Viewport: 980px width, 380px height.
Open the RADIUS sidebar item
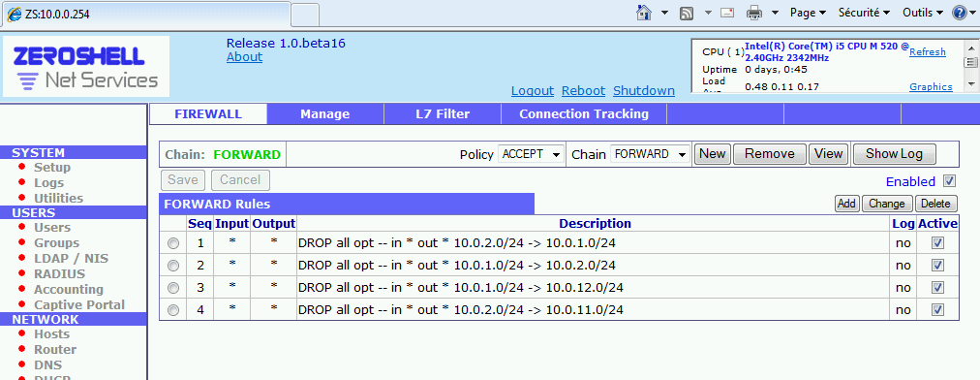59,273
